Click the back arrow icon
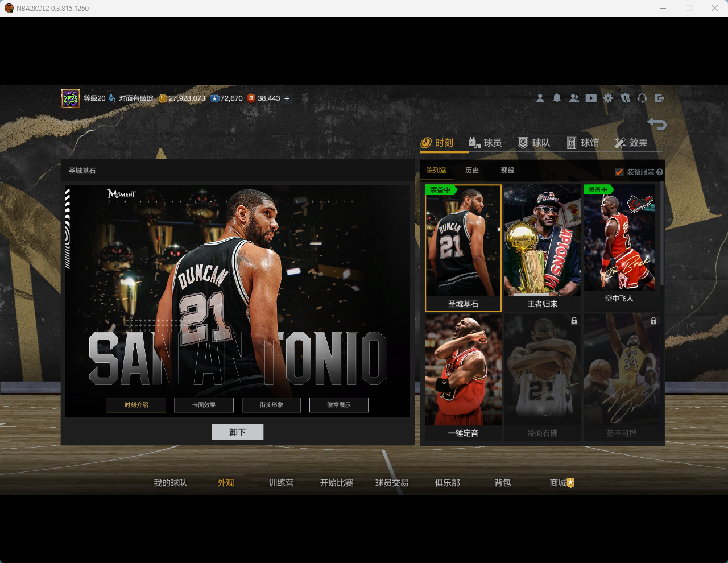The image size is (728, 563). coord(656,124)
